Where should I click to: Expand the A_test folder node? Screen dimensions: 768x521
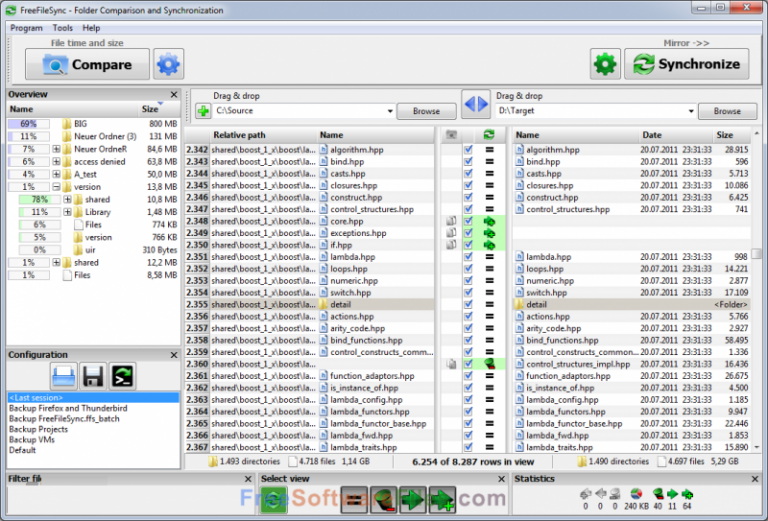[x=56, y=174]
